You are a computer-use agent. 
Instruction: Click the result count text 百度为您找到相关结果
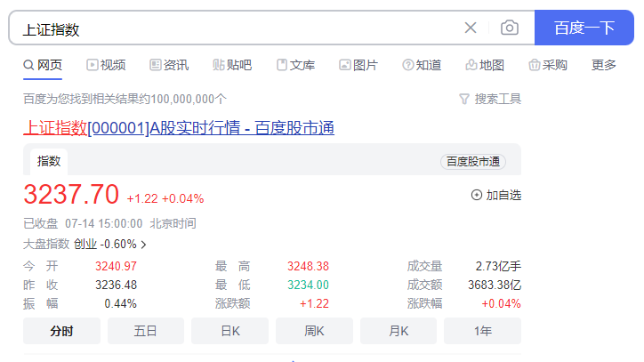pos(125,99)
